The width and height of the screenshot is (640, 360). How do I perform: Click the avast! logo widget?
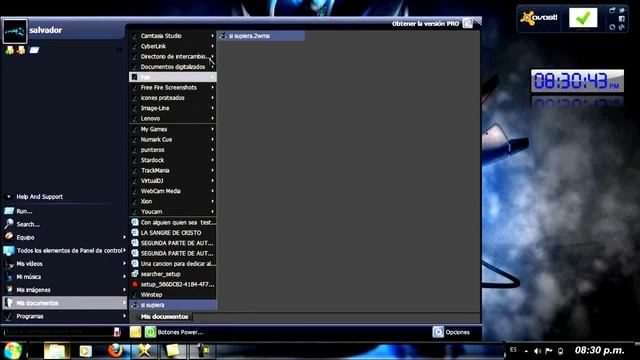click(539, 18)
